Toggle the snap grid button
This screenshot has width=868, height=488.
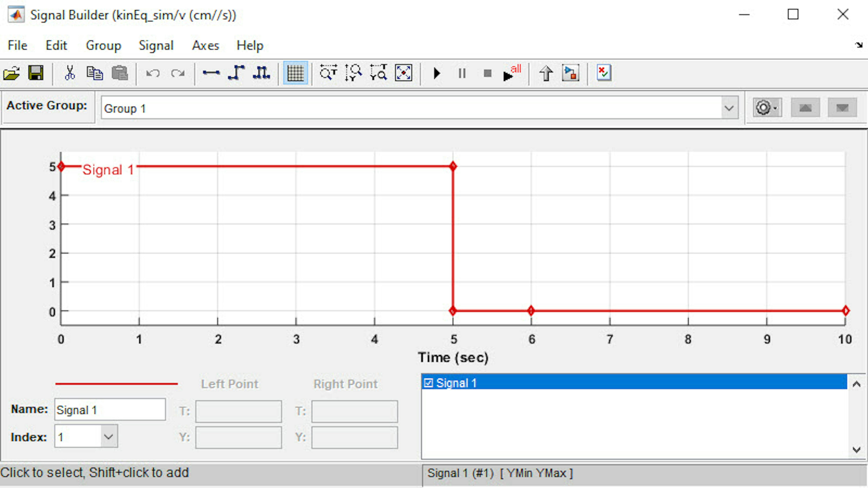pyautogui.click(x=296, y=73)
